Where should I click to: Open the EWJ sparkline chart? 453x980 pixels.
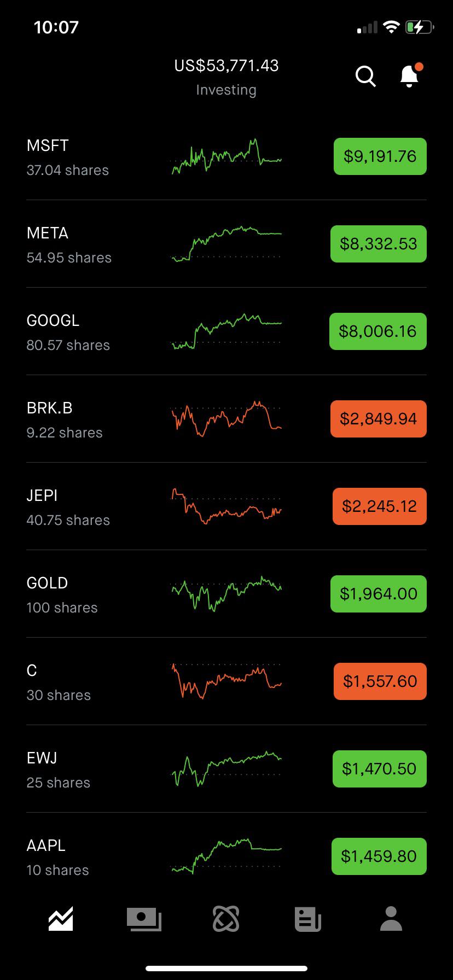tap(226, 768)
